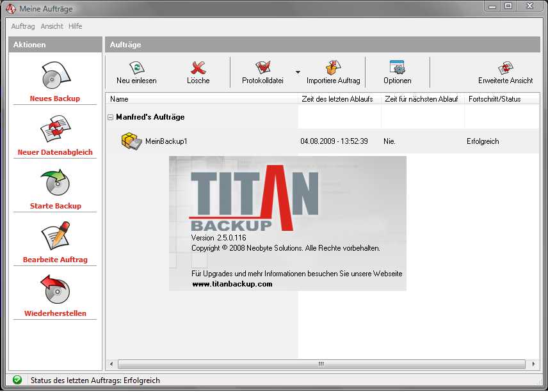This screenshot has height=392, width=548.
Task: Click the Nie. next run cell
Action: (389, 141)
